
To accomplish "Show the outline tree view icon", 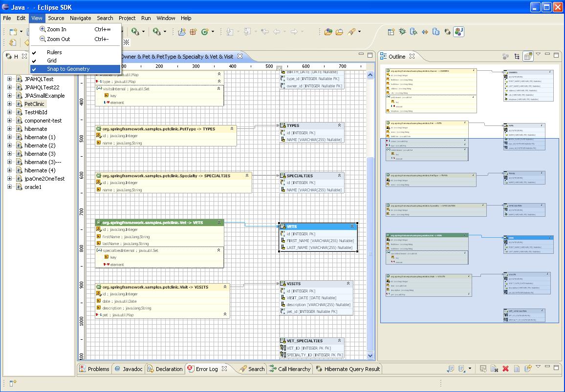I will (517, 57).
